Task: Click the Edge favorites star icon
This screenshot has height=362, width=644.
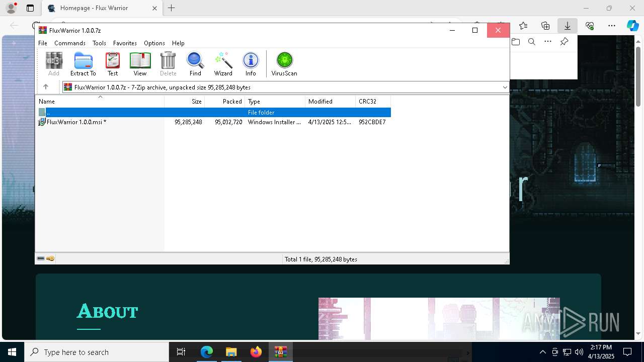Action: pos(523,26)
